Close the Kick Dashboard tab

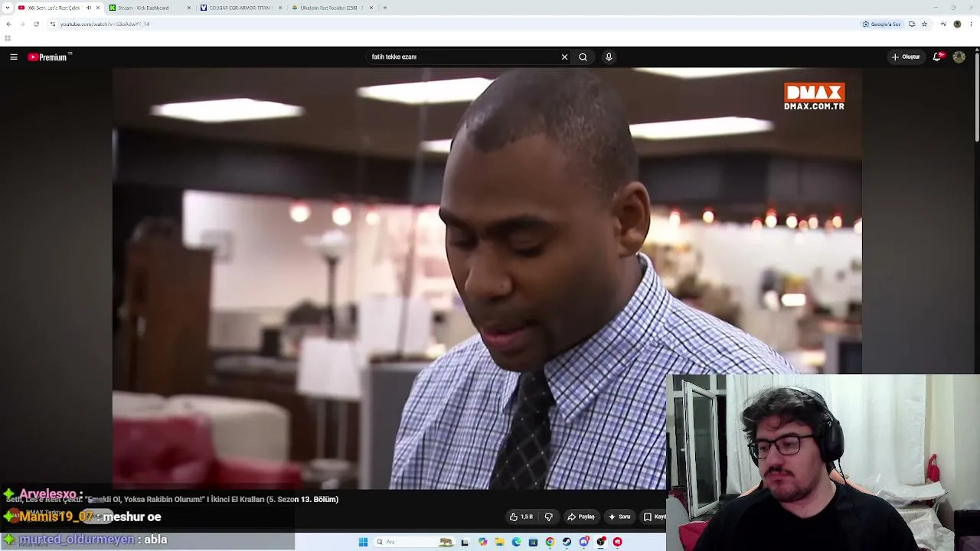188,8
